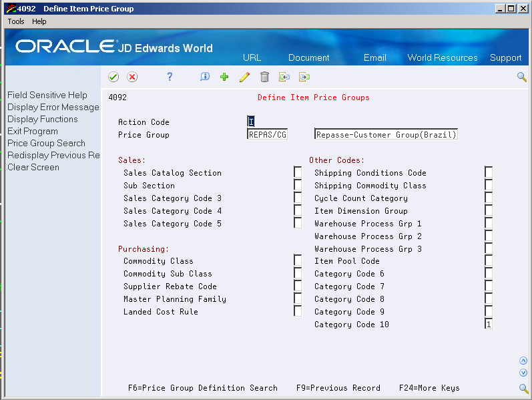Click the Action Code input field
This screenshot has width=532, height=400.
[x=251, y=122]
